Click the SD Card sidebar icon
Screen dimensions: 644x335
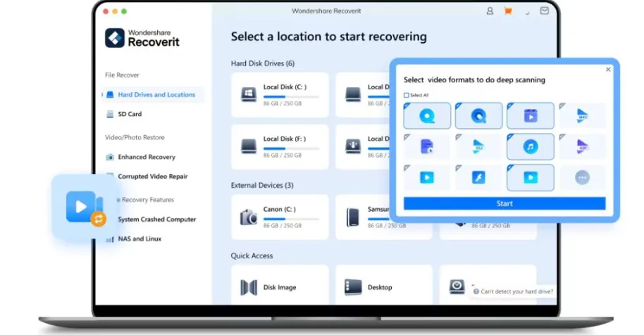[x=110, y=114]
